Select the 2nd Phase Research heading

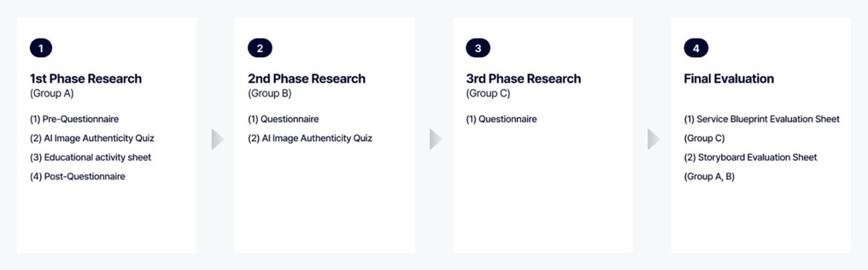tap(306, 79)
